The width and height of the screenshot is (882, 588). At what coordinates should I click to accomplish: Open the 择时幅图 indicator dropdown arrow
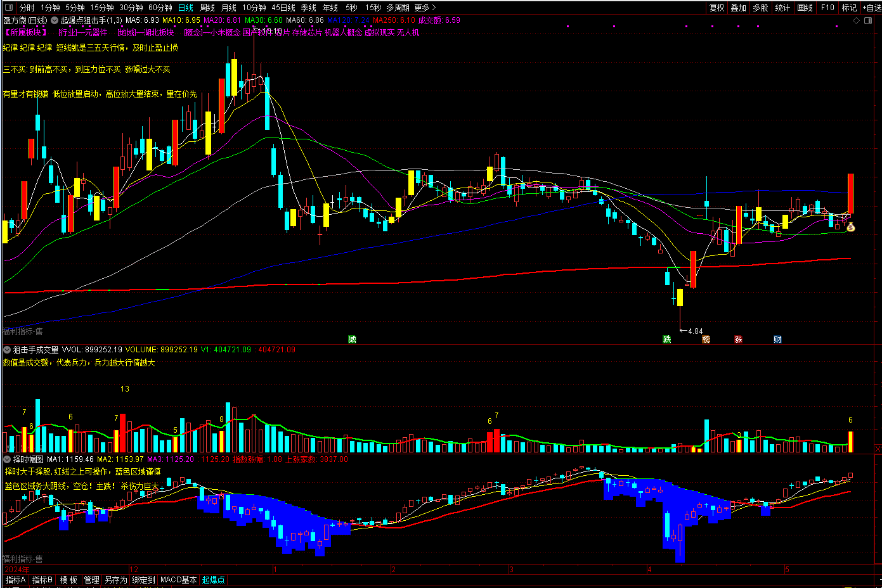point(7,459)
